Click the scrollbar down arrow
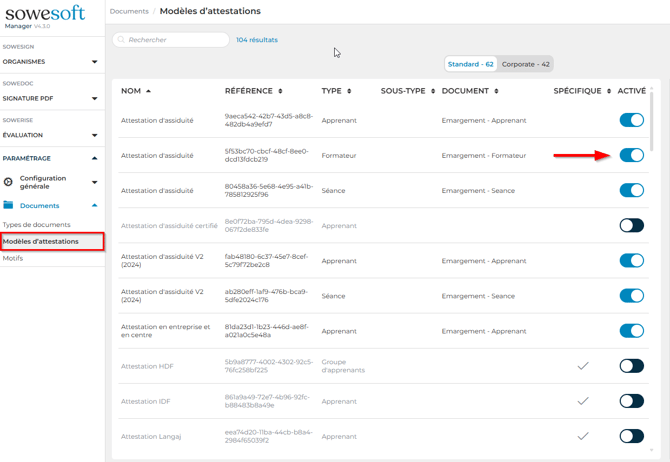The image size is (670, 462). 651,450
